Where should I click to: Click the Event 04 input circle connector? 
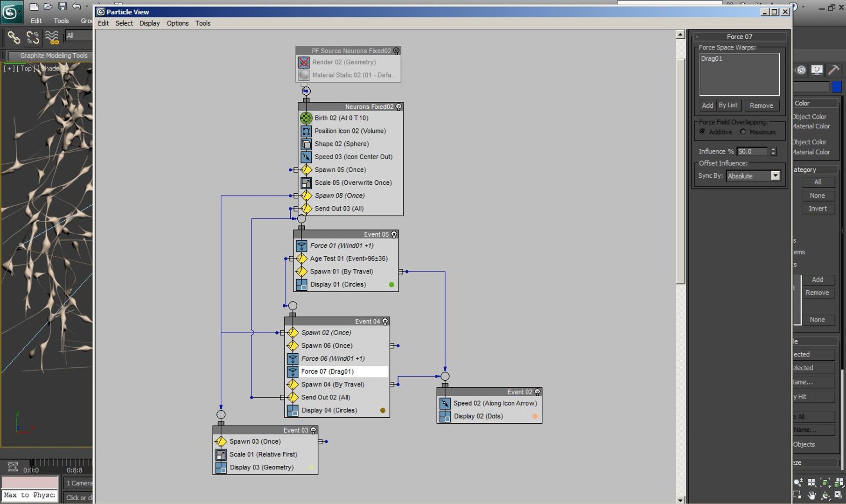pyautogui.click(x=293, y=306)
